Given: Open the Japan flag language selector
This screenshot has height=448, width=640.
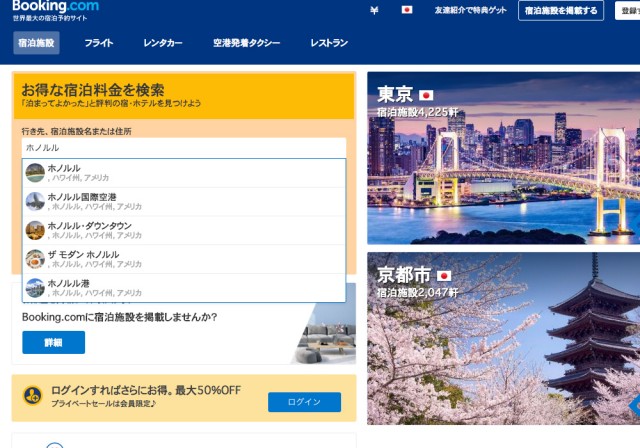Looking at the screenshot, I should 407,10.
